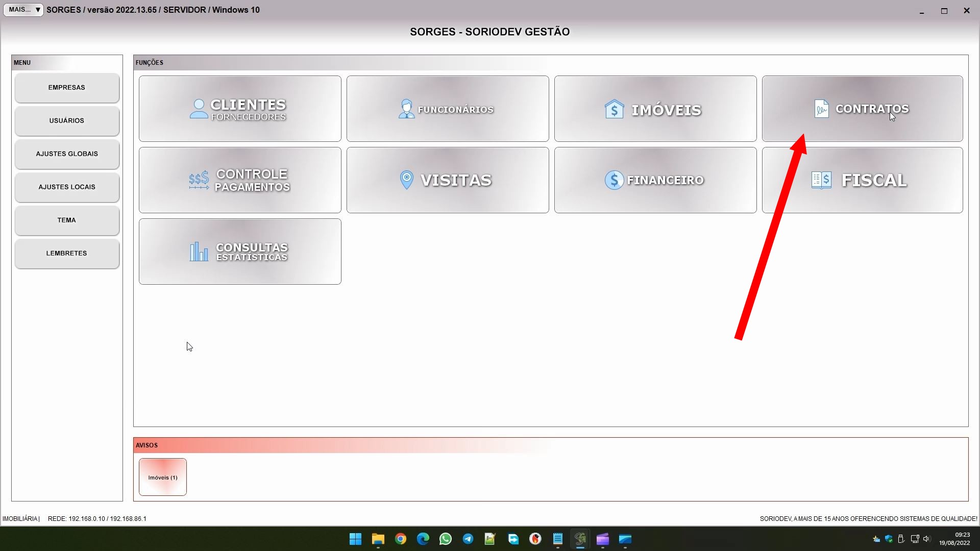The height and width of the screenshot is (551, 980).
Task: Expand the MAIS... dropdown menu
Action: [23, 10]
